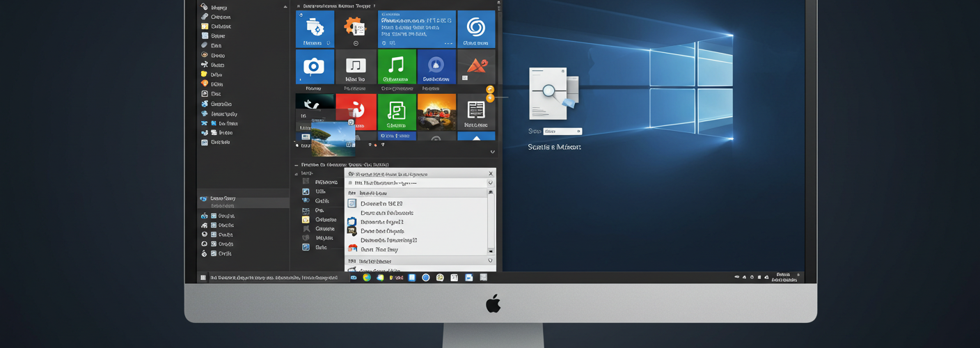This screenshot has height=348, width=980.
Task: Open the green sheet-music document tile
Action: pos(397,112)
